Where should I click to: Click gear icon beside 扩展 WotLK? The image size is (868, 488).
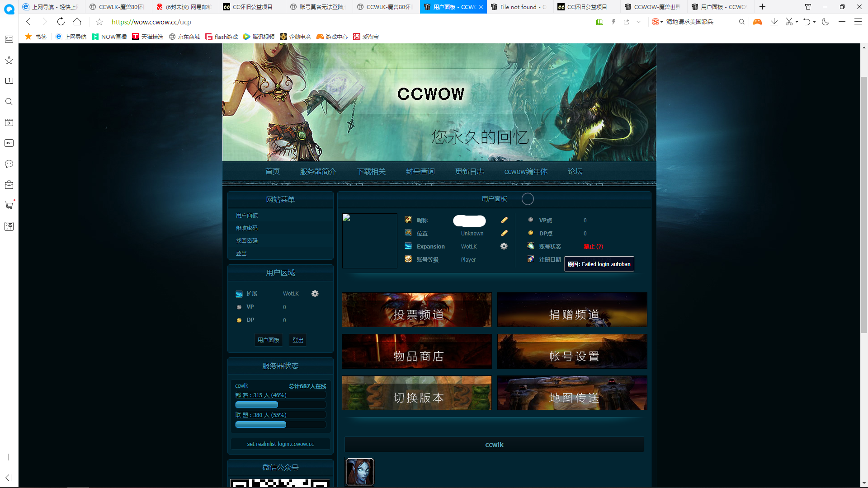pos(315,294)
